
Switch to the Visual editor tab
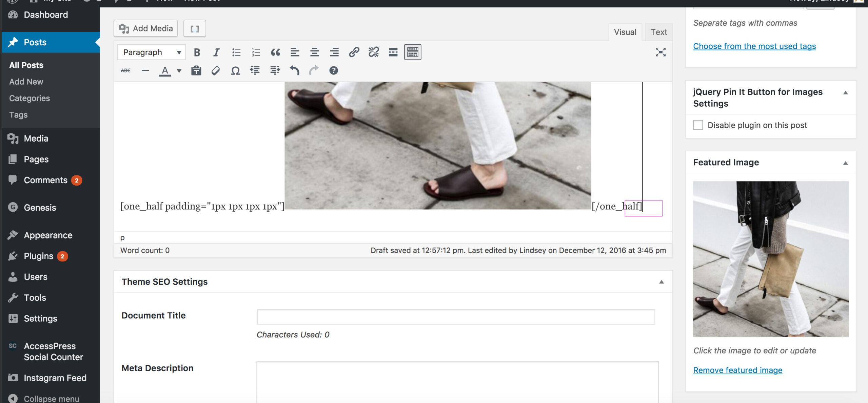(625, 32)
